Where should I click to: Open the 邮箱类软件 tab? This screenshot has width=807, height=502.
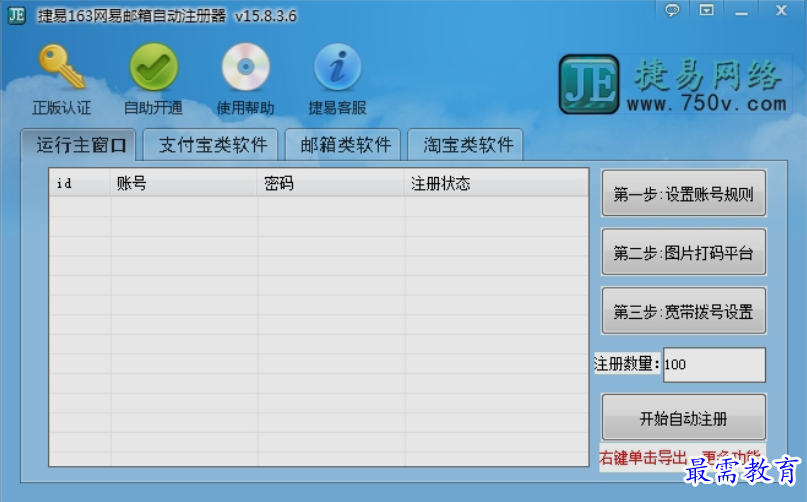[345, 145]
